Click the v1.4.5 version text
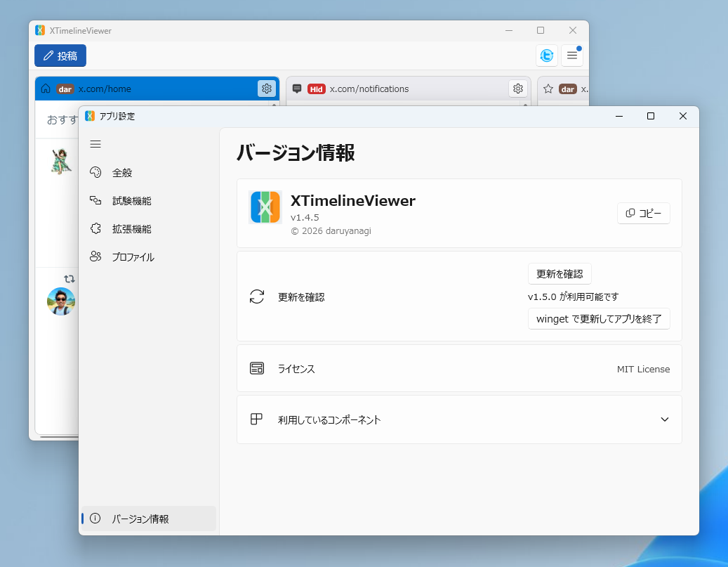 305,218
